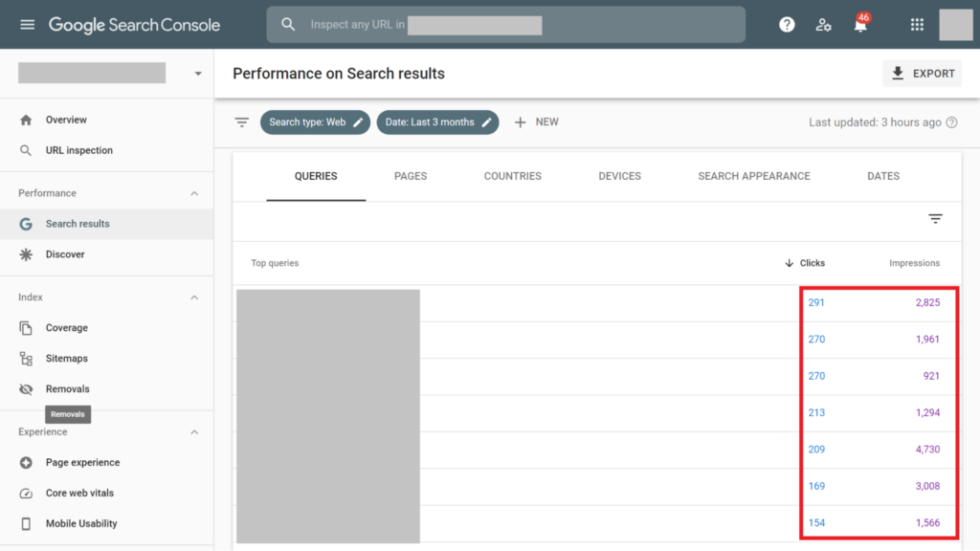
Task: Click the Discover asterisk icon
Action: click(26, 254)
